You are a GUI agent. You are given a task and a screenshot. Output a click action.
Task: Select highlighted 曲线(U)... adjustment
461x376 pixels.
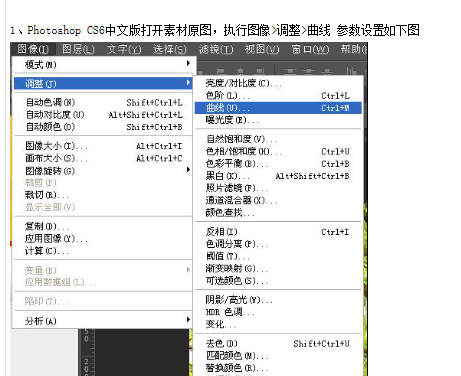click(x=278, y=108)
